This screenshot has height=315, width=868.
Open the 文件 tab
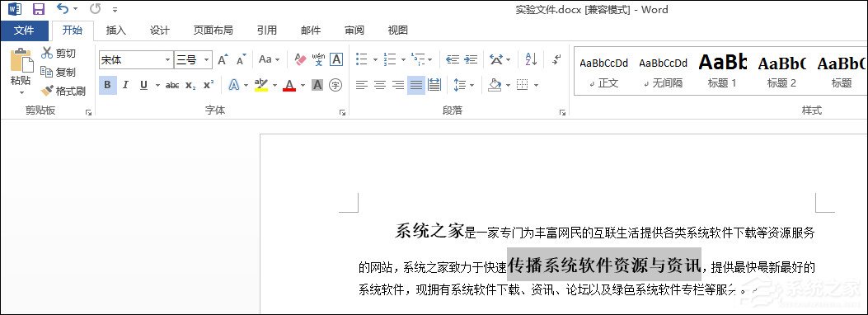pos(24,31)
